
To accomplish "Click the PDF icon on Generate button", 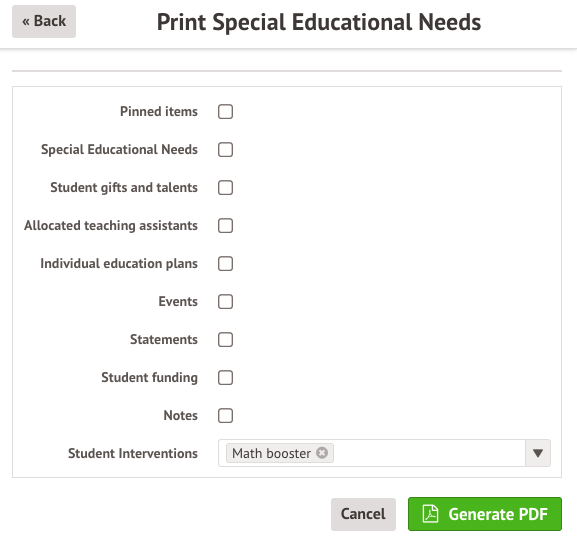I will [430, 514].
